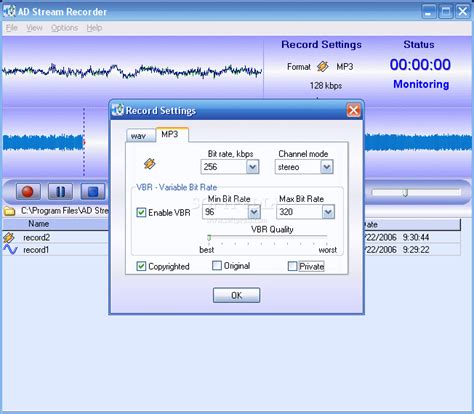The image size is (474, 414).
Task: Click the blue waveform timeline marker
Action: coord(84,142)
